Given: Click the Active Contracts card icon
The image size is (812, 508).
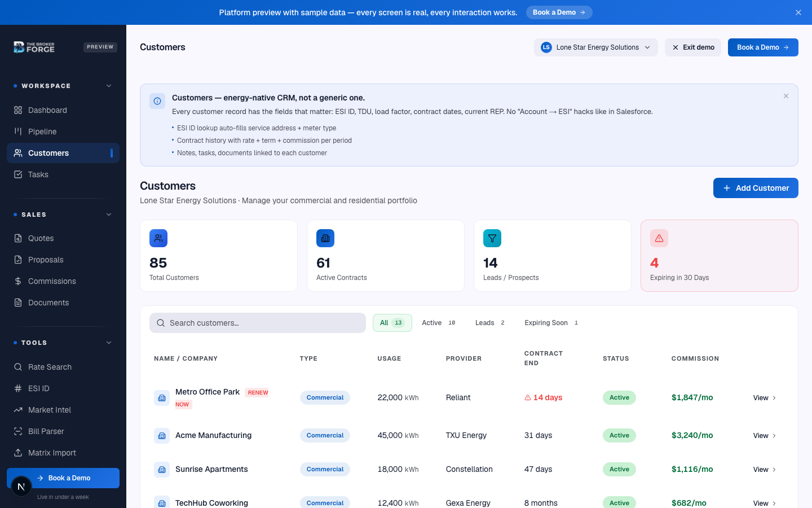Looking at the screenshot, I should coord(325,238).
